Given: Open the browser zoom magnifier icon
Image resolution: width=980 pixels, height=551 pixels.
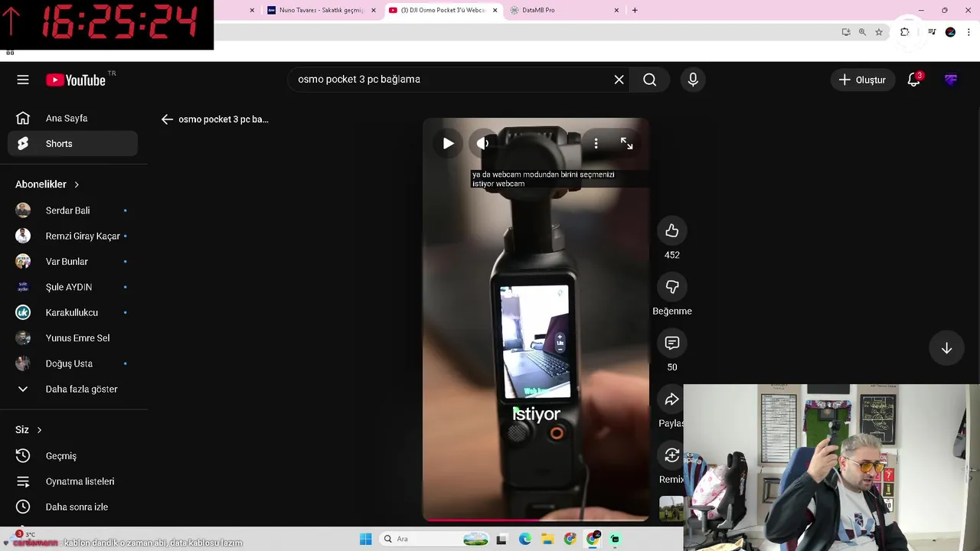Looking at the screenshot, I should [862, 32].
